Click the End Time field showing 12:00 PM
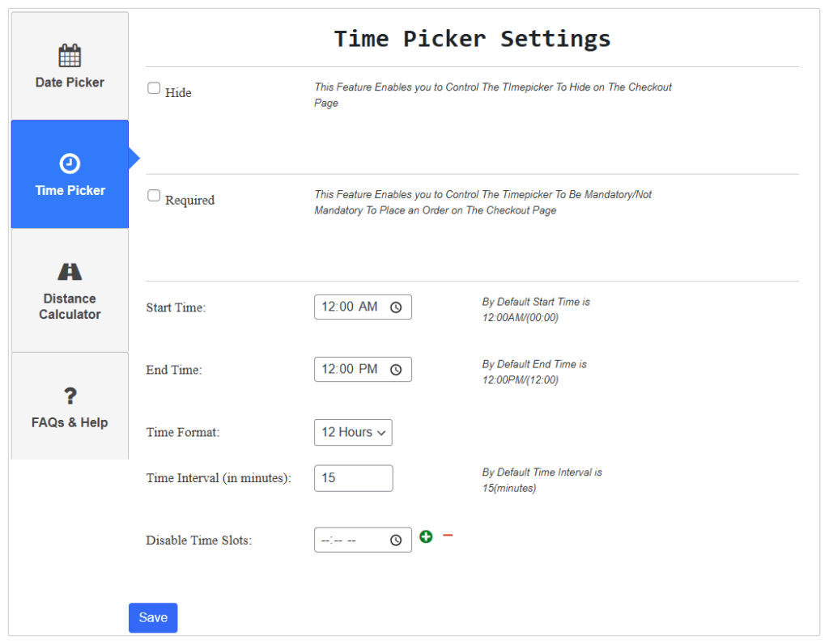 352,369
